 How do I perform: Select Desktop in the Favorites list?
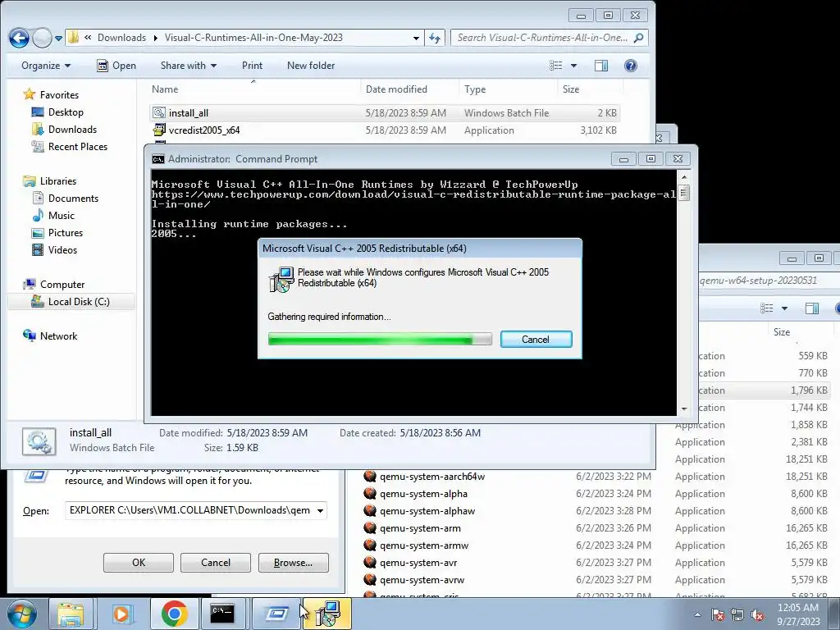(x=66, y=112)
